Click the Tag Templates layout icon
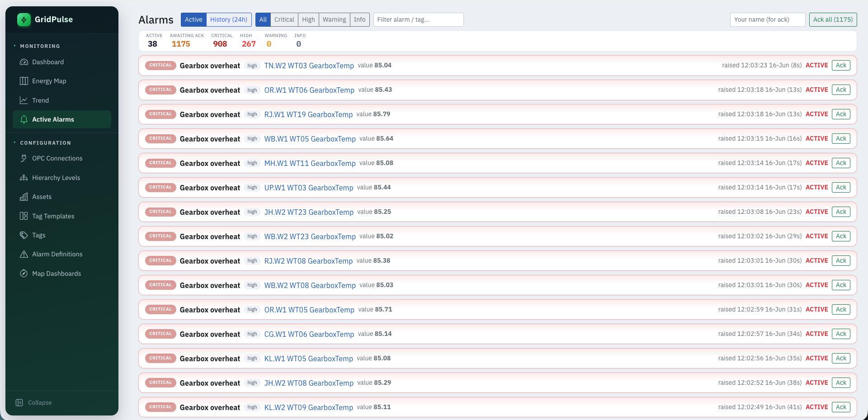This screenshot has width=868, height=420. (24, 216)
